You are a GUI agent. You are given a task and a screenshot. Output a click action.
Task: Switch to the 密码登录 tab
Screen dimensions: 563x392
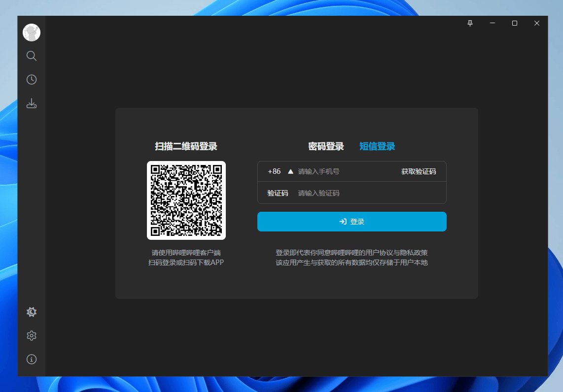[326, 146]
